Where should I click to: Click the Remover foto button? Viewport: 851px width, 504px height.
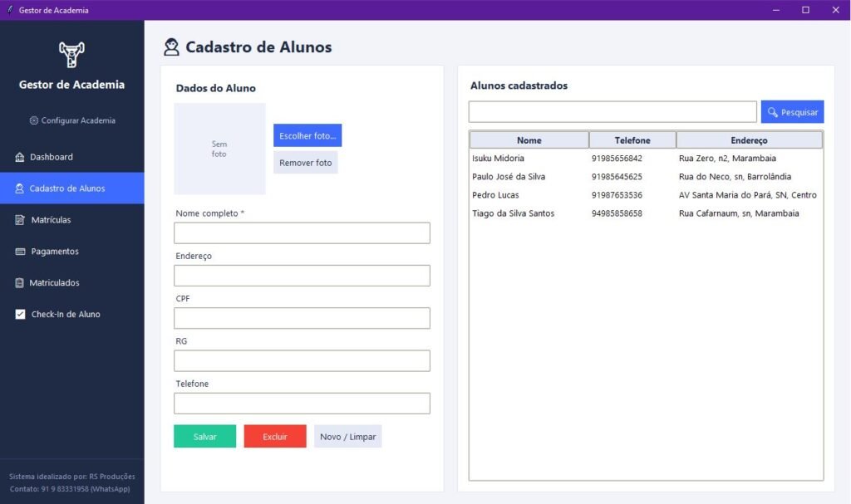306,163
